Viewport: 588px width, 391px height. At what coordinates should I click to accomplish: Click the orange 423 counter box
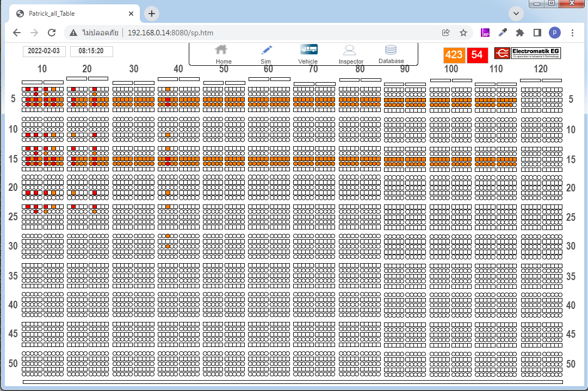coord(454,54)
